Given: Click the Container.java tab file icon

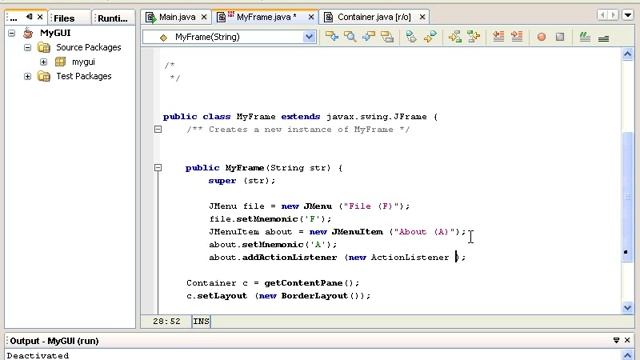Looking at the screenshot, I should point(328,17).
